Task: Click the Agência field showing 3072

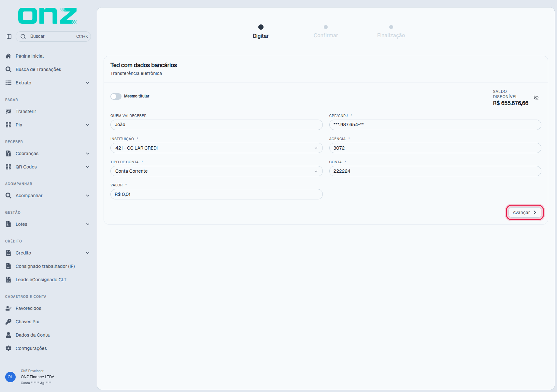Action: [435, 148]
